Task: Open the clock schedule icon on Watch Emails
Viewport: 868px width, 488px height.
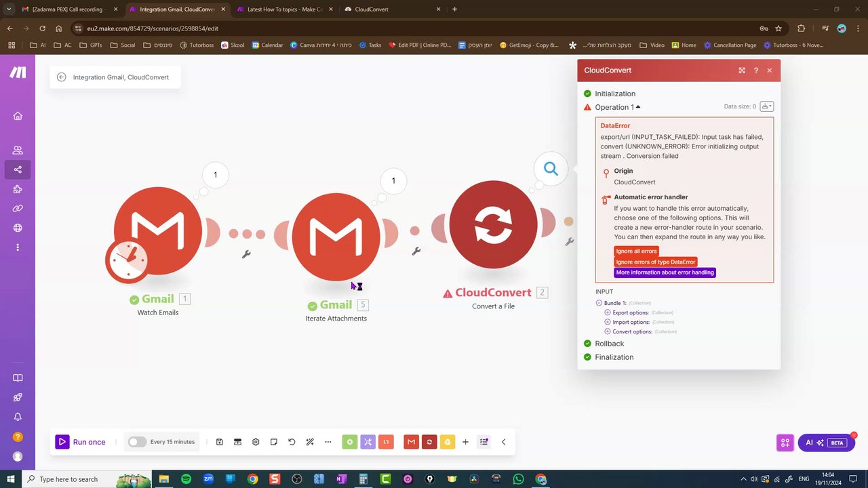Action: (x=127, y=261)
